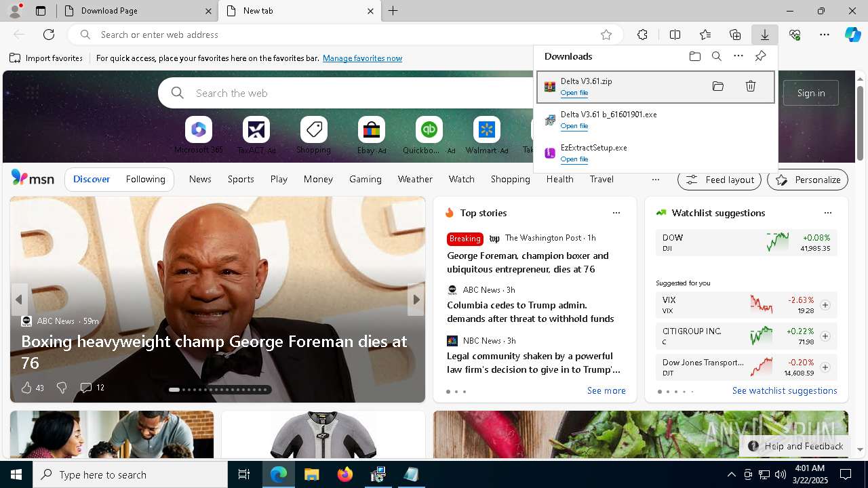Go to the Weather category
Screen dimensions: 868x488
[415, 179]
